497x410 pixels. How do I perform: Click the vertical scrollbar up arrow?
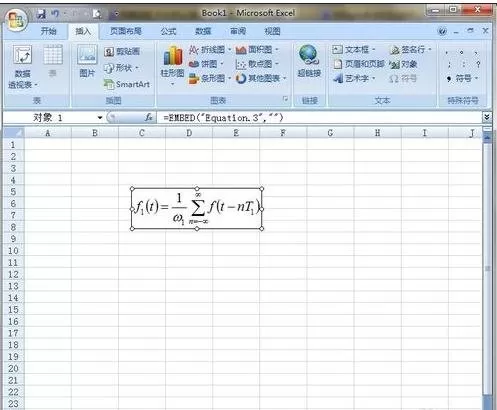487,137
